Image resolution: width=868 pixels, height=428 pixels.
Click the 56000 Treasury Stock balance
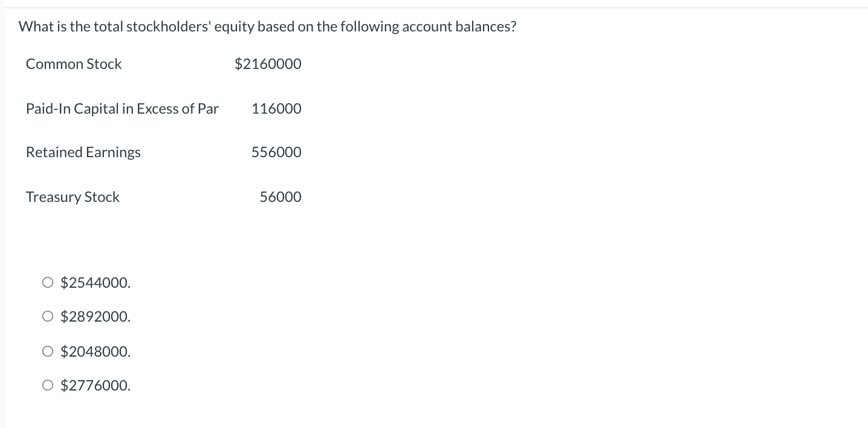click(x=280, y=197)
